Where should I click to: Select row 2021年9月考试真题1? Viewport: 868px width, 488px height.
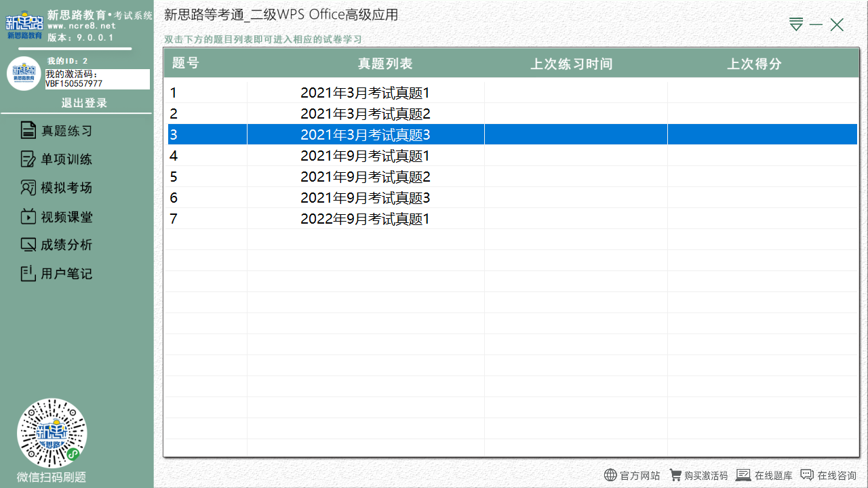(513, 156)
